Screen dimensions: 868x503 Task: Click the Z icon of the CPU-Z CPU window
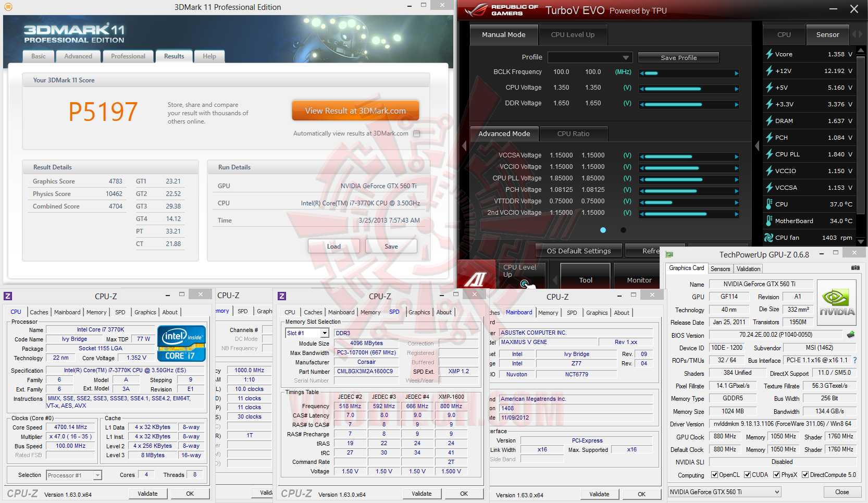(8, 296)
